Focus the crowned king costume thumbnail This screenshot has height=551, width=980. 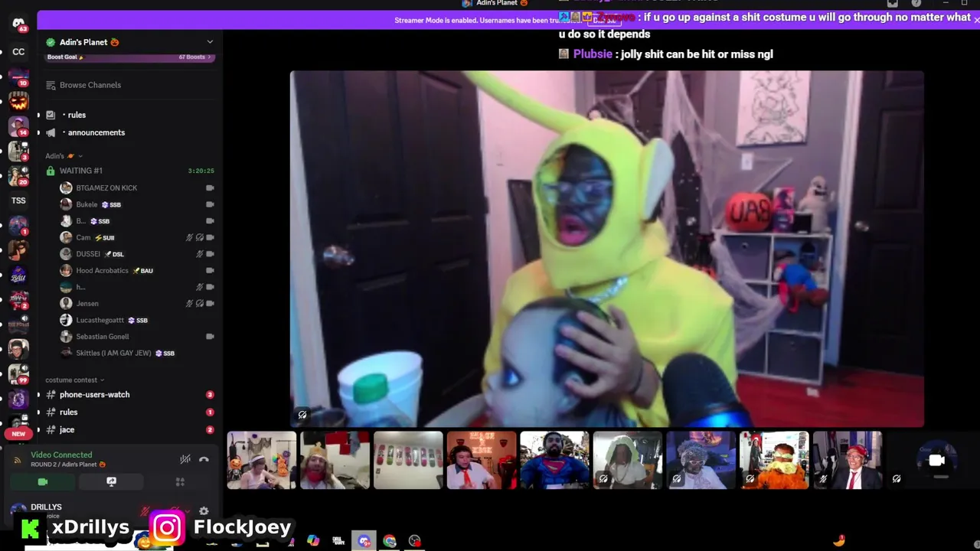click(x=335, y=460)
